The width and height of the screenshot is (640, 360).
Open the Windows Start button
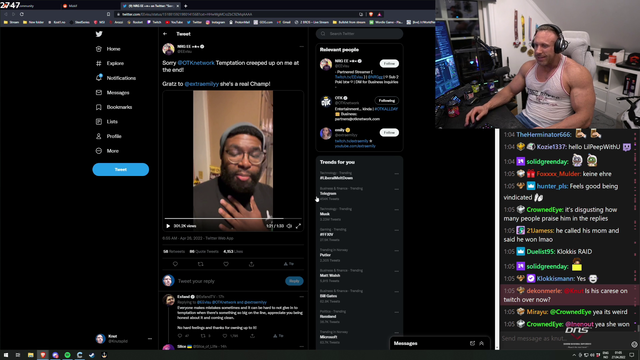pos(6,355)
